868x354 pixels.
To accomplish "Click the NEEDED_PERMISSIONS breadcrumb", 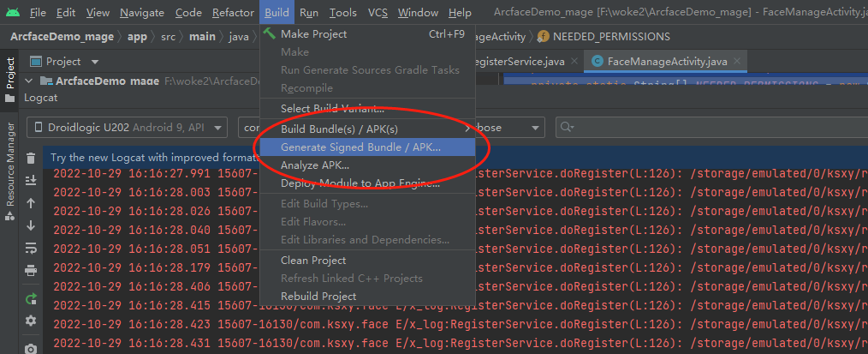I will [x=611, y=37].
